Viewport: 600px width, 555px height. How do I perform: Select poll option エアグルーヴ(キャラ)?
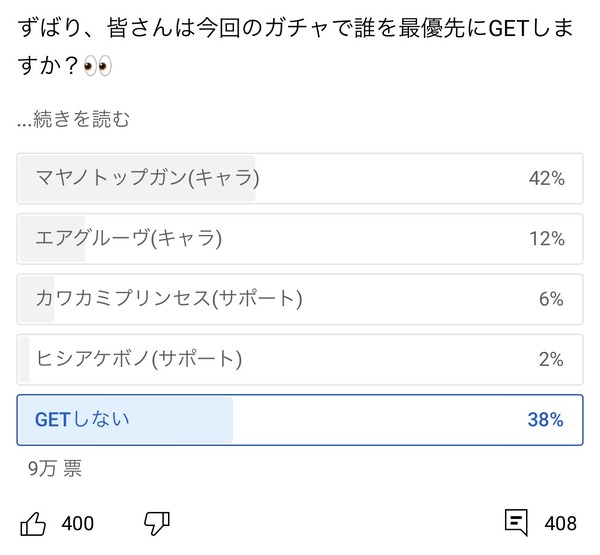point(300,239)
